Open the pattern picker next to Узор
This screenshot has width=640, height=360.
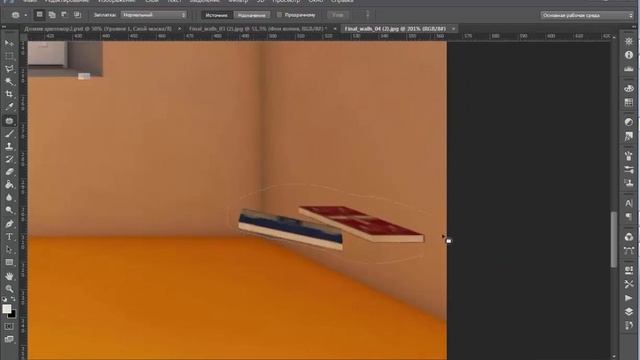pyautogui.click(x=367, y=15)
